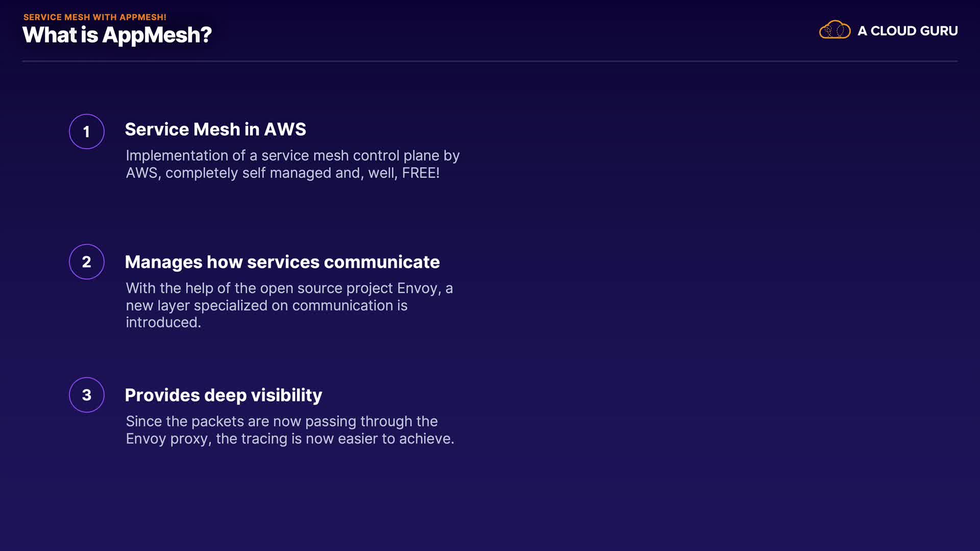
Task: Click the A CLOUD GURU brand text
Action: (x=907, y=31)
